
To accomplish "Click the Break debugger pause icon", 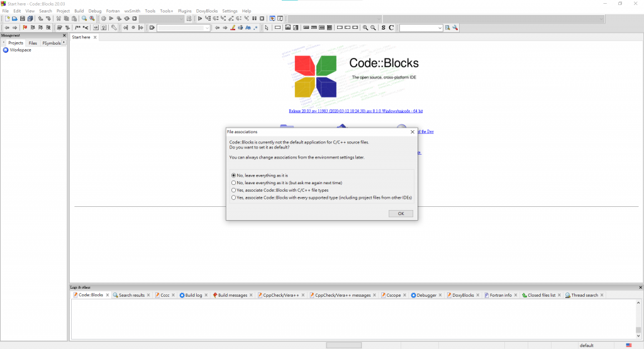I will (254, 18).
